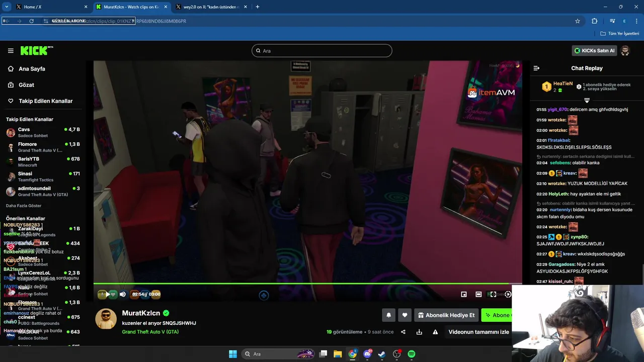
Task: Collapse the Chat Replay panel with arrow icon
Action: click(536, 68)
